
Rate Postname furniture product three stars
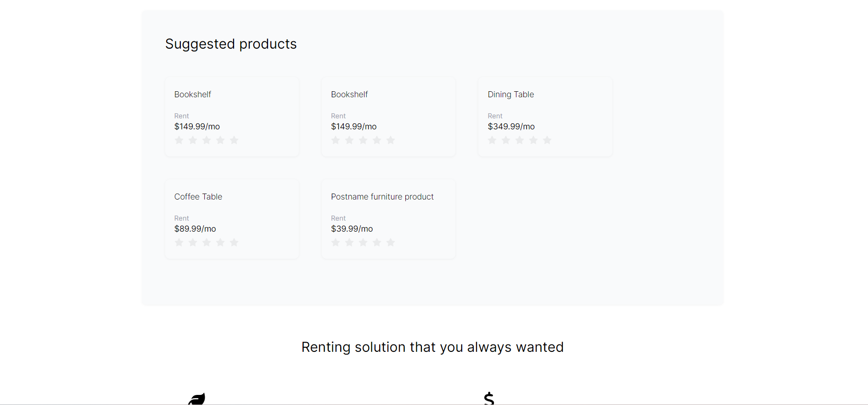click(x=363, y=242)
